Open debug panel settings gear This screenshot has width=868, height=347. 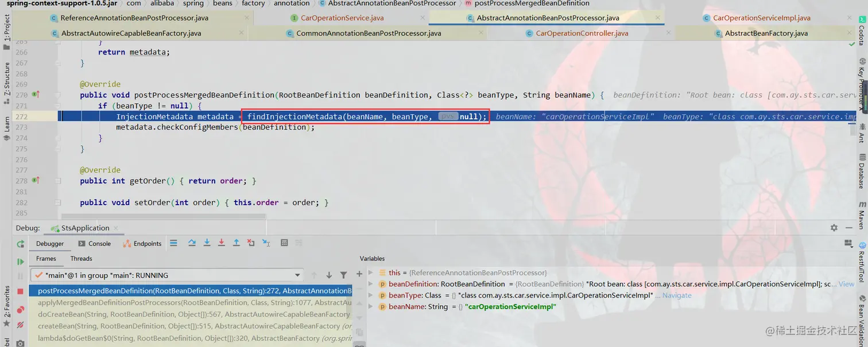click(x=834, y=228)
